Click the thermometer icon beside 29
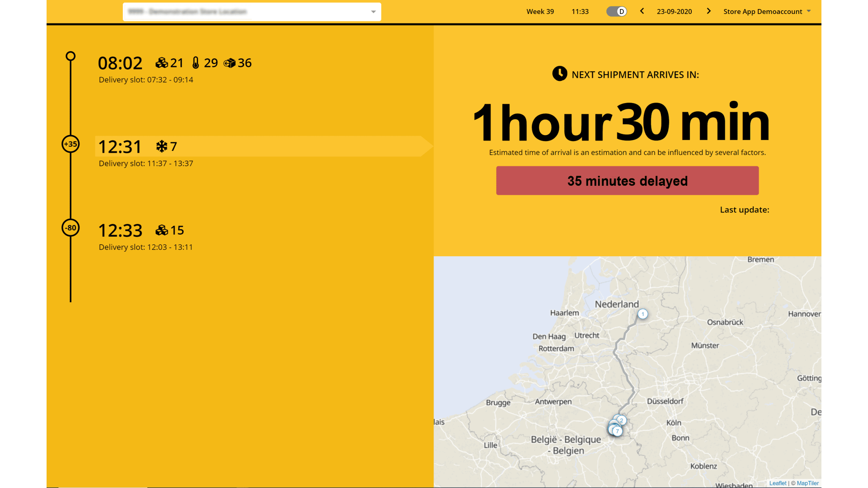 [x=195, y=63]
